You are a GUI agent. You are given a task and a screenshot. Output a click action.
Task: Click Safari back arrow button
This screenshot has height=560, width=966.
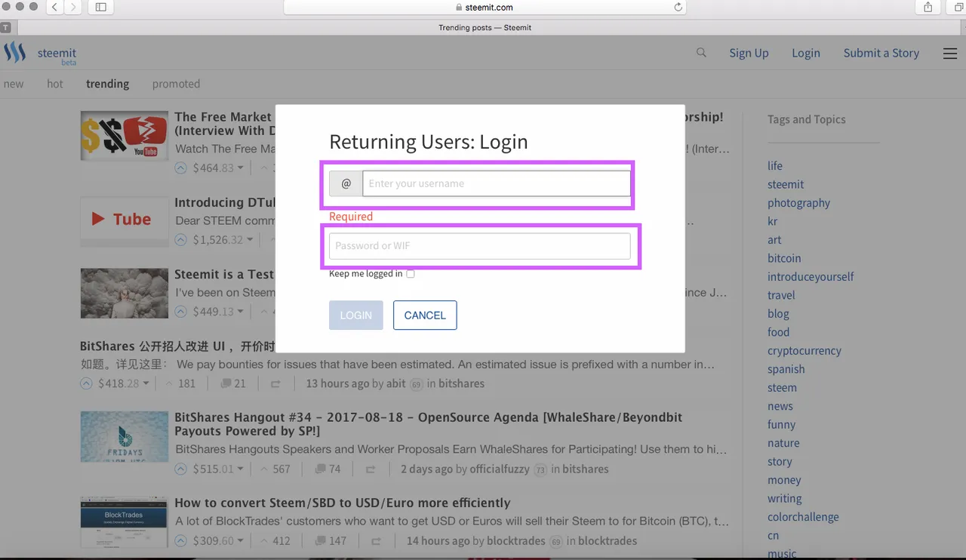55,7
